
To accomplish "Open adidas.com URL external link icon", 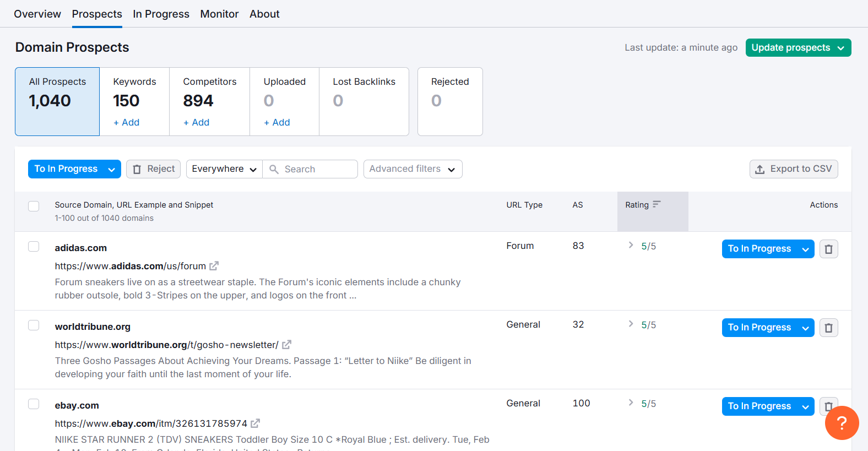I will tap(214, 266).
